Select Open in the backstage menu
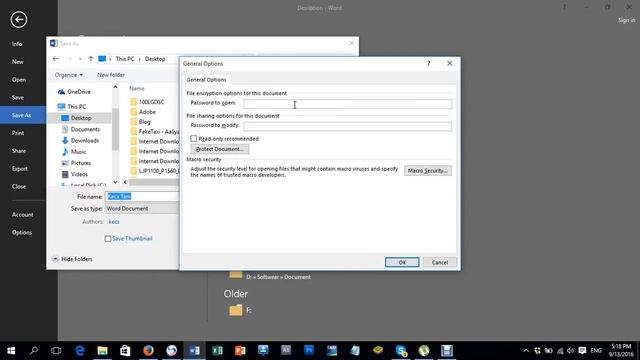640x360 pixels. click(x=19, y=80)
